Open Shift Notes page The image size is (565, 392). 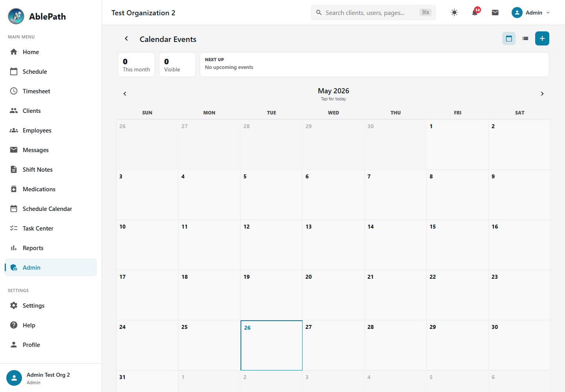pyautogui.click(x=51, y=169)
